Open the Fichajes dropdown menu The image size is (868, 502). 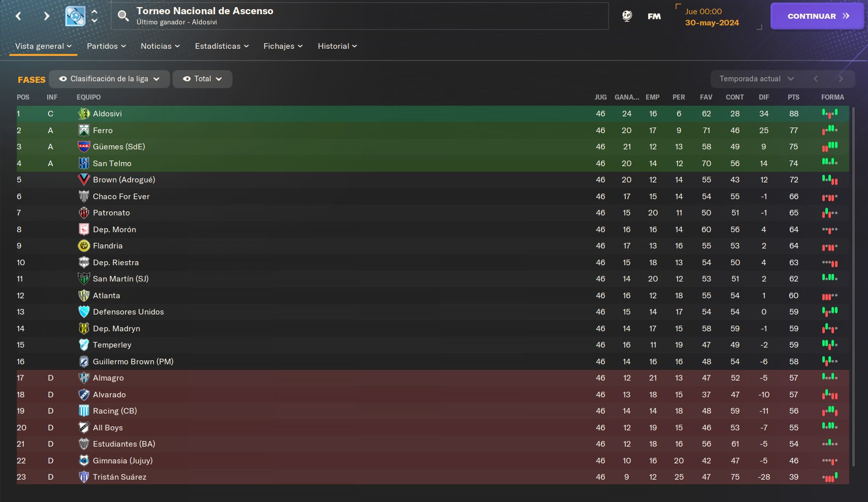click(x=283, y=46)
